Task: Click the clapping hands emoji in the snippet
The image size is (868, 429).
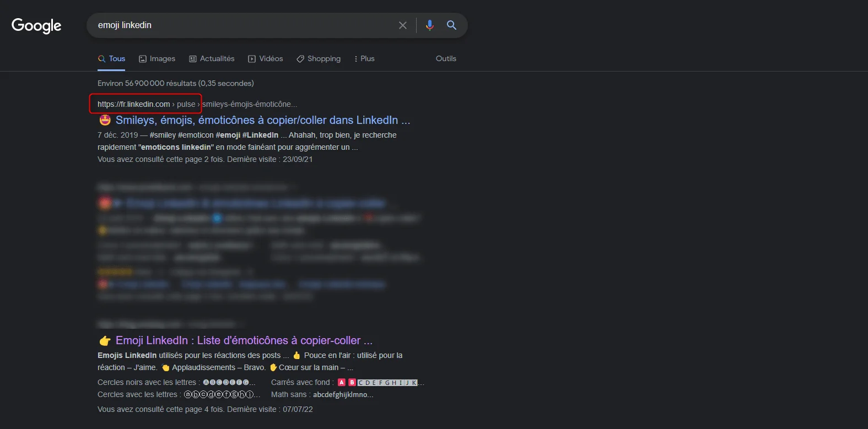Action: (x=165, y=368)
